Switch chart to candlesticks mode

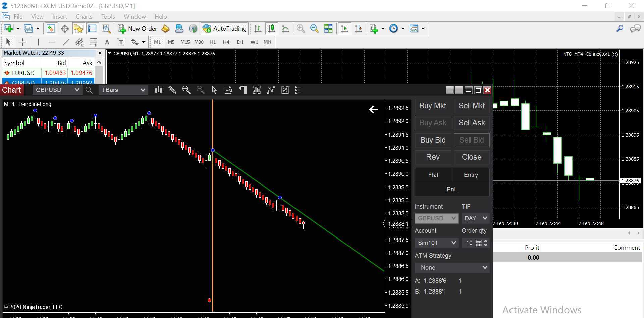click(272, 29)
